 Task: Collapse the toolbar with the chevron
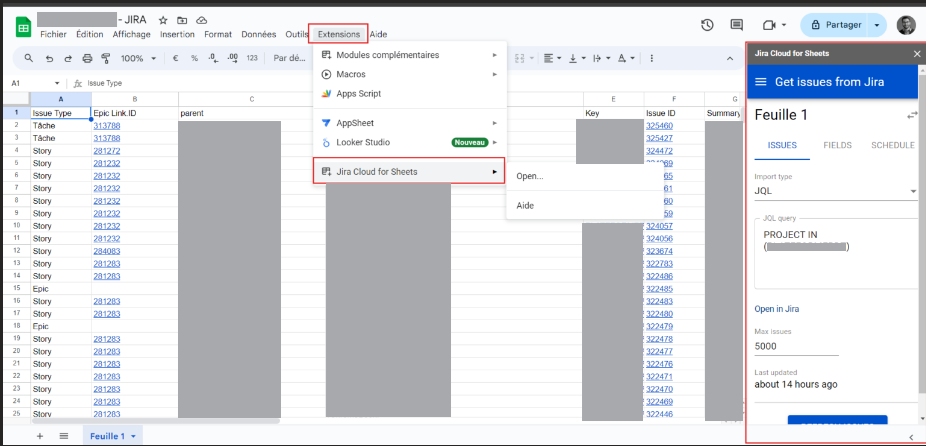(x=730, y=58)
